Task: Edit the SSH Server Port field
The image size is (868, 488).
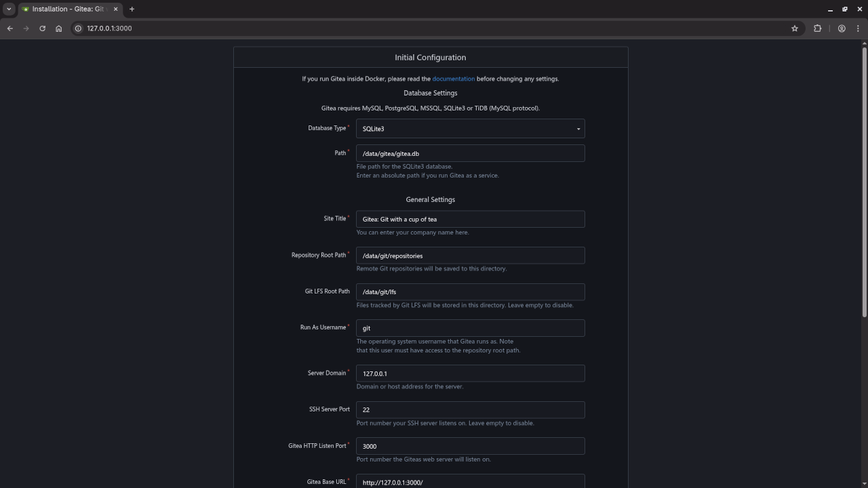Action: click(x=470, y=410)
